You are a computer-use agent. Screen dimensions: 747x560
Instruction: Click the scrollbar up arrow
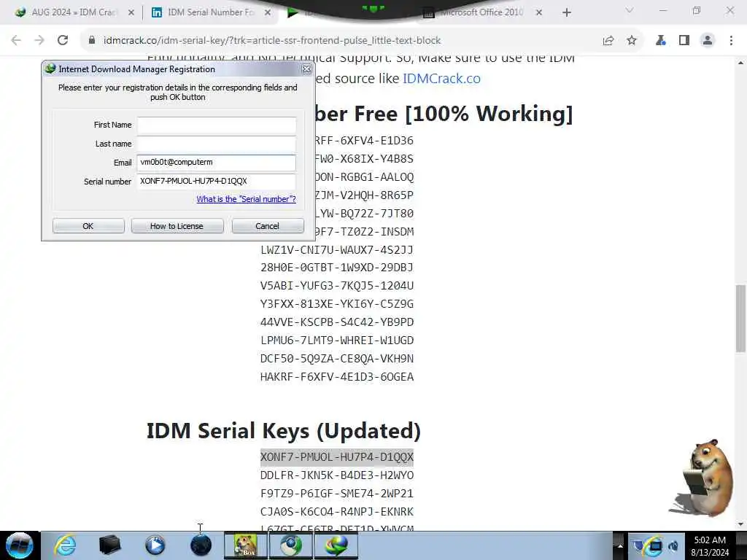click(x=740, y=63)
